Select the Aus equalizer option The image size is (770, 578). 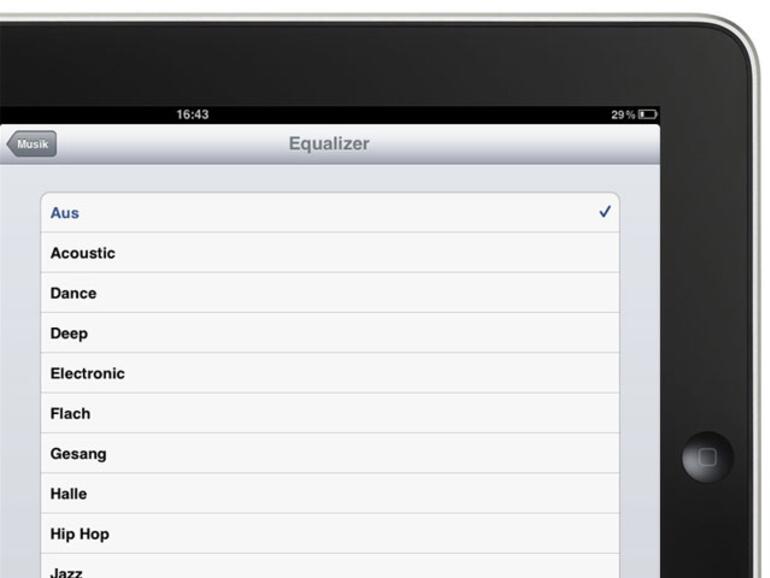point(330,213)
